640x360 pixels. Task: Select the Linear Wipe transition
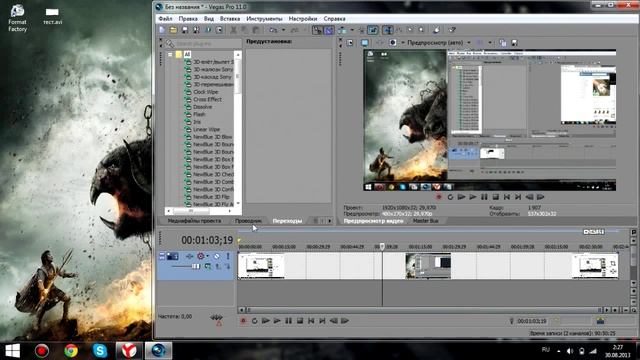coord(207,129)
